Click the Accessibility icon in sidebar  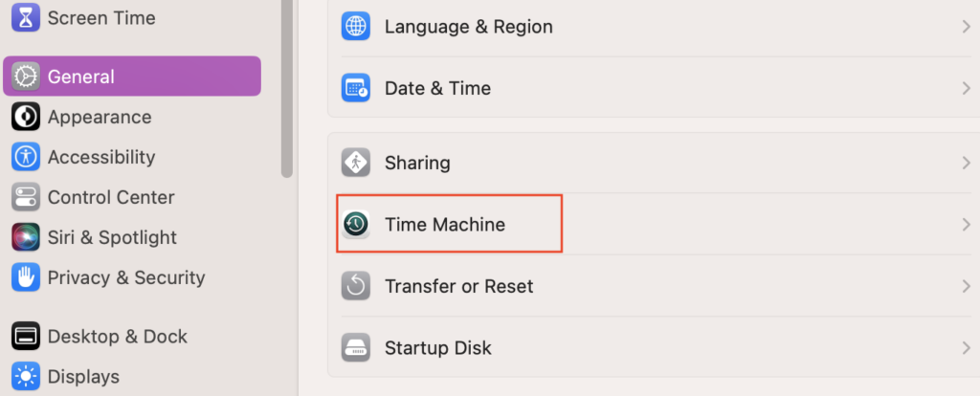26,157
